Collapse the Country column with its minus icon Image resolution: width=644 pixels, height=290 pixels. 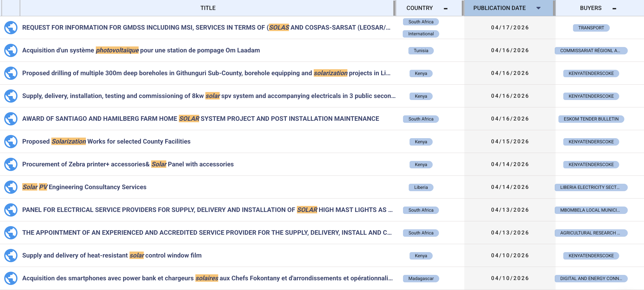[x=446, y=9]
